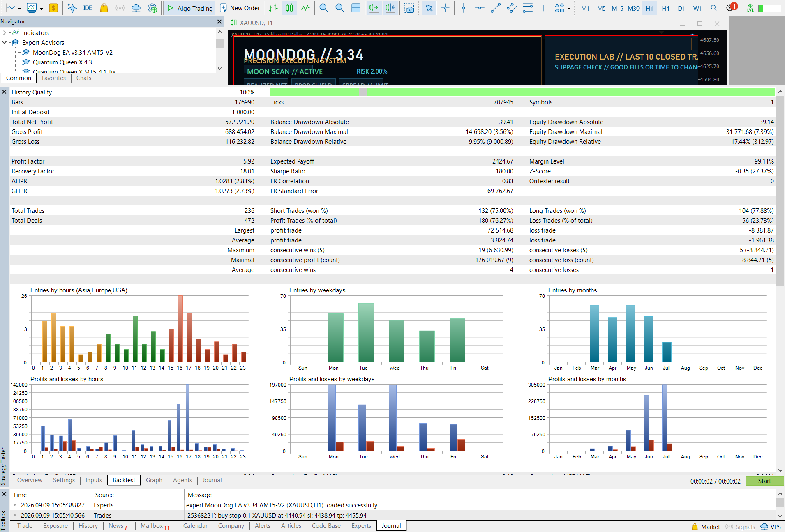This screenshot has height=532, width=785.
Task: Select the text label tool
Action: [544, 8]
